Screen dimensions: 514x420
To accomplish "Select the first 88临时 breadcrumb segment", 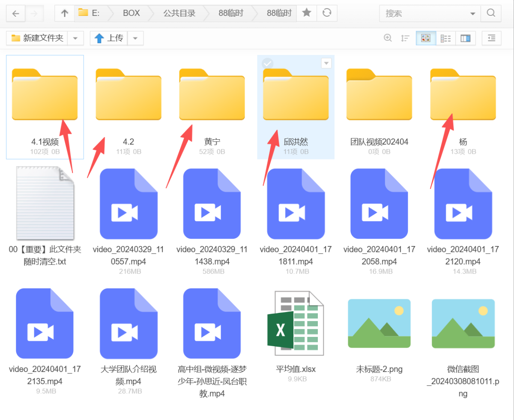I will 231,13.
